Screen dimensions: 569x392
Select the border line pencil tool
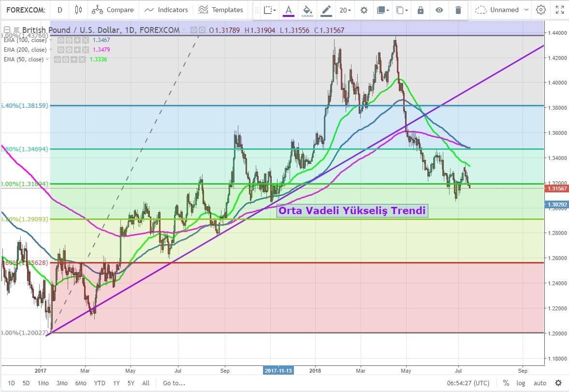tap(326, 10)
